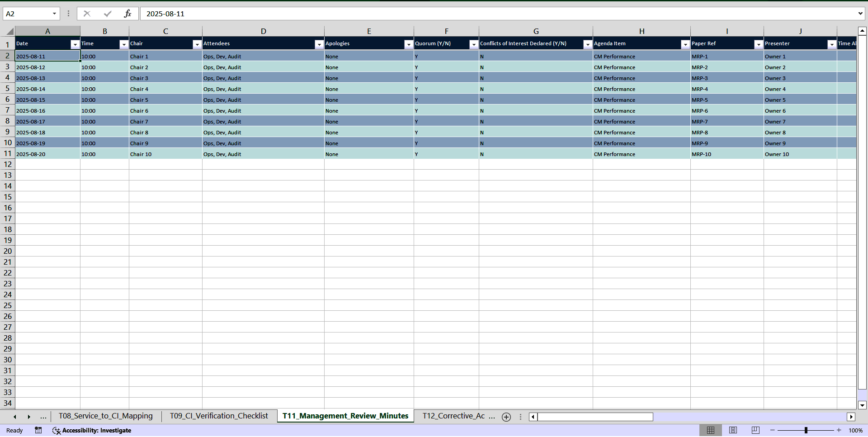
Task: Show hidden sheets via left ellipsis
Action: (43, 417)
